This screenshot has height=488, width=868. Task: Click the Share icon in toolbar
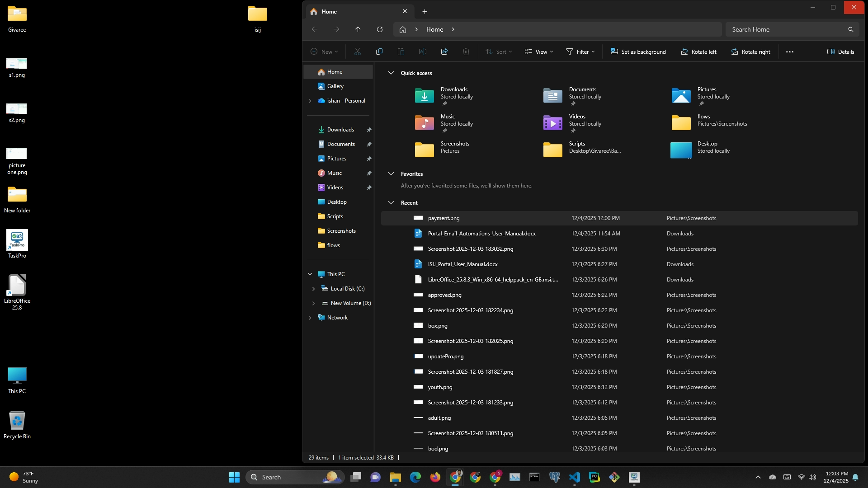(444, 52)
